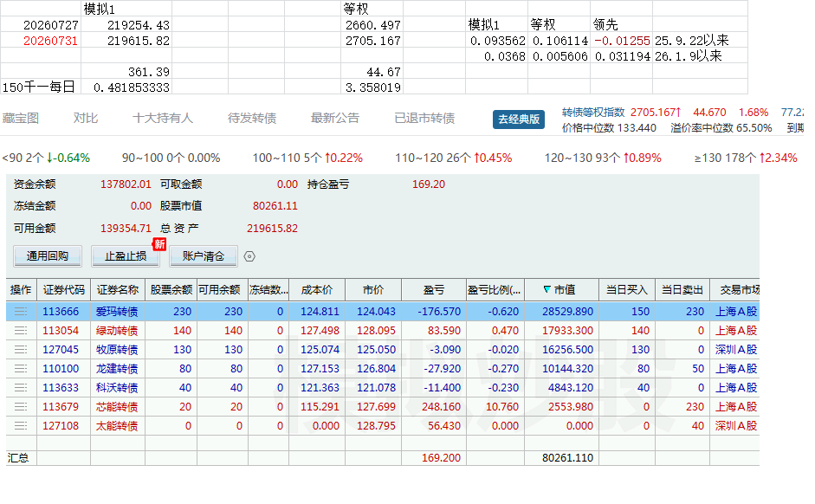This screenshot has height=504, width=815.
Task: Select the 110~120 price range filter
Action: click(454, 158)
